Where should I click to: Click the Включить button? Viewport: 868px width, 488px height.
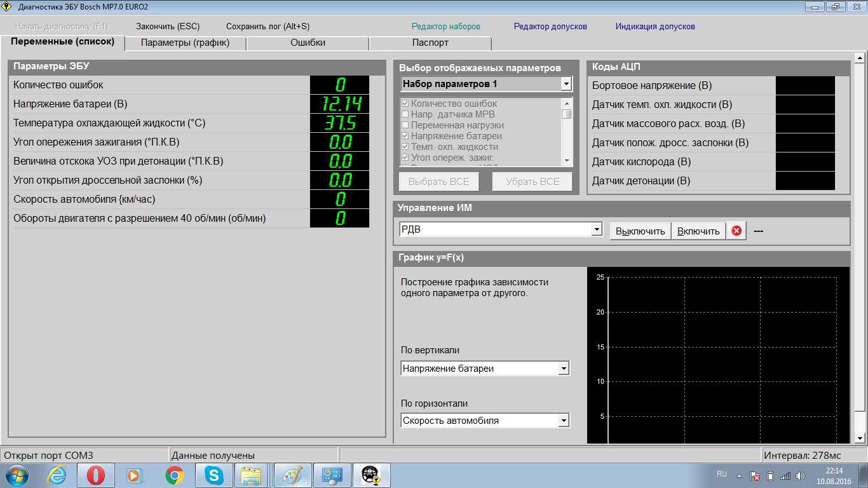pyautogui.click(x=698, y=231)
